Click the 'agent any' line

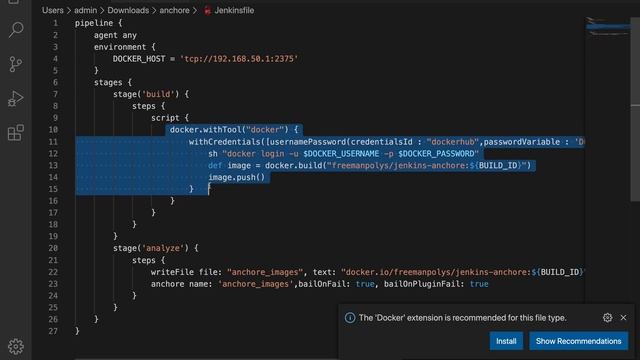coord(115,35)
